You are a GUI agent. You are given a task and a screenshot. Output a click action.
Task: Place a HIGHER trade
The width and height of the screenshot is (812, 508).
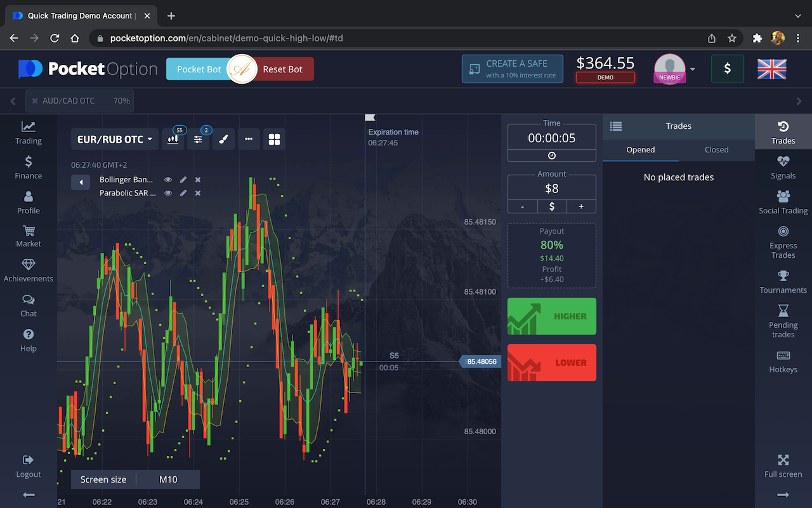[x=552, y=316]
